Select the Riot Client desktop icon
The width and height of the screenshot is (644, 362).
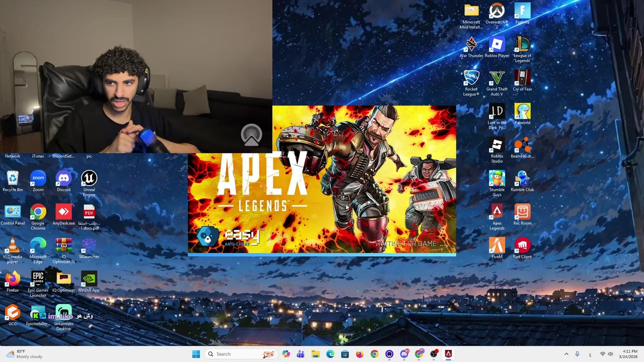click(x=522, y=248)
